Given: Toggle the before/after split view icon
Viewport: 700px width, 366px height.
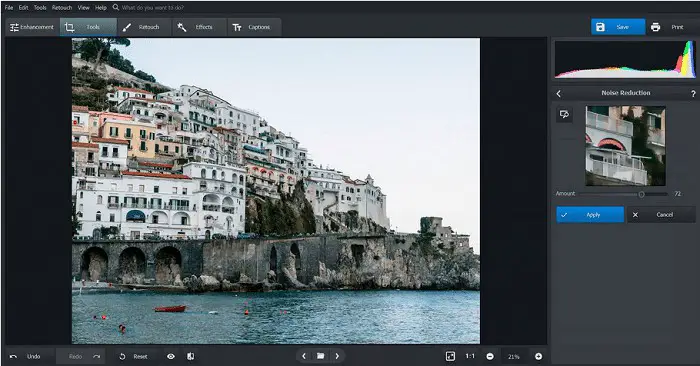Looking at the screenshot, I should tap(191, 356).
